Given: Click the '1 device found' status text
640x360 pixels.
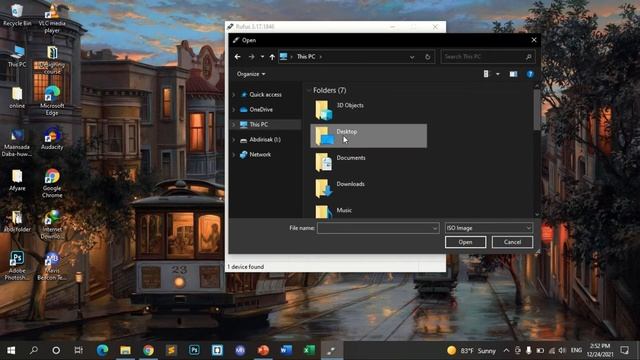Looking at the screenshot, I should 246,267.
